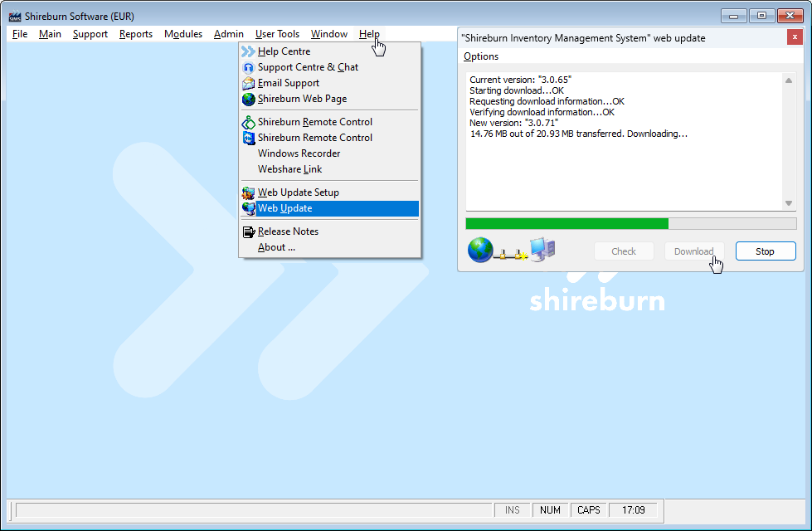
Task: Open Release Notes from the Help menu
Action: pyautogui.click(x=330, y=231)
